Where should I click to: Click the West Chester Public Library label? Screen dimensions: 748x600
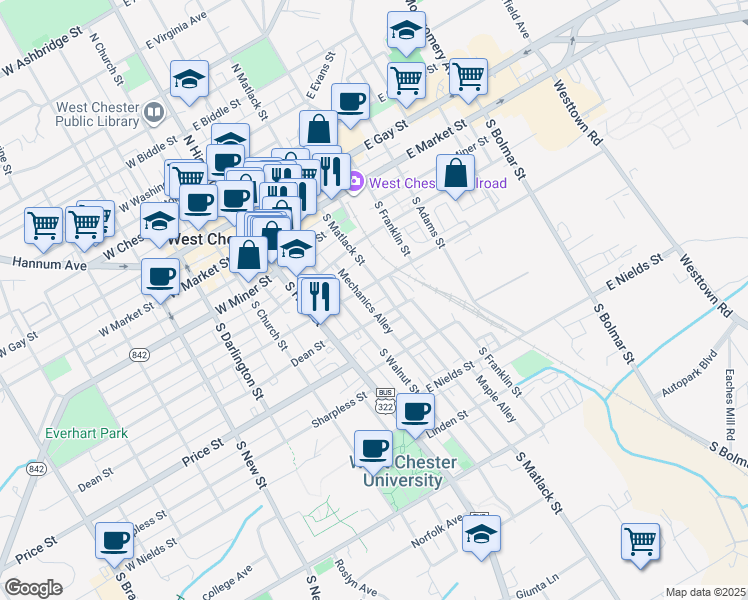pyautogui.click(x=97, y=114)
